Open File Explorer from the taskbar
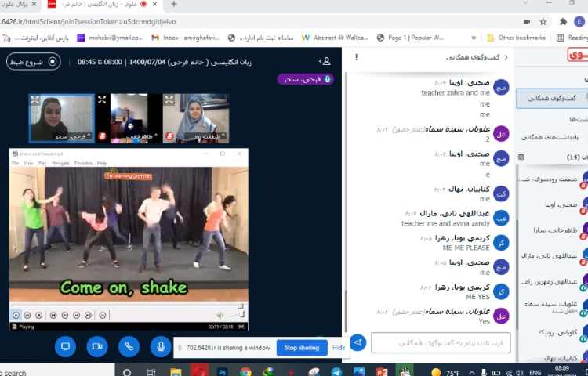Viewport: 588px width, 376px height. click(176, 372)
